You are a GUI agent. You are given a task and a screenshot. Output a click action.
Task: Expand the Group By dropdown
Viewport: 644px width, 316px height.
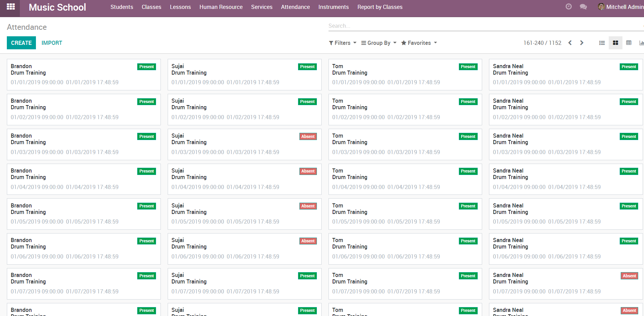coord(379,43)
